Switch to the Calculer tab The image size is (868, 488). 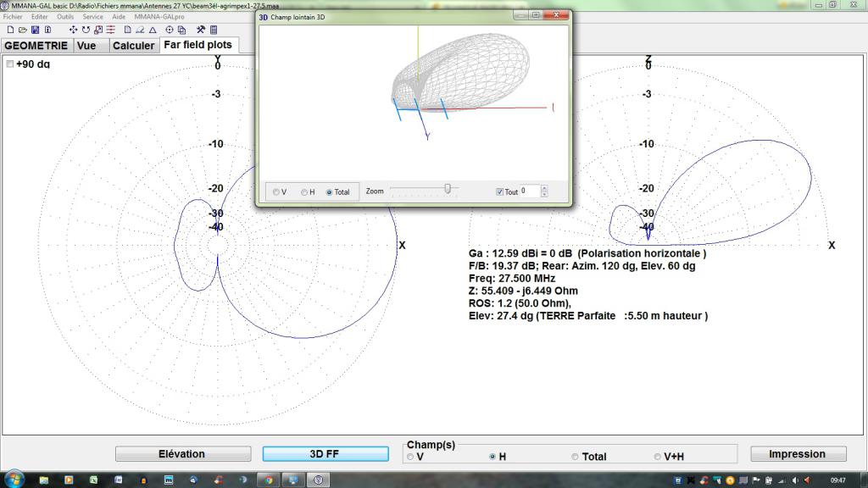[x=133, y=46]
